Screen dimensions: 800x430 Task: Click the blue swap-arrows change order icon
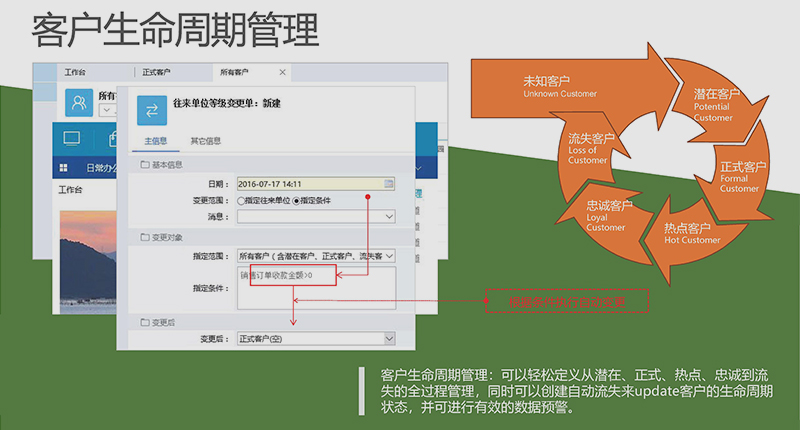(151, 109)
